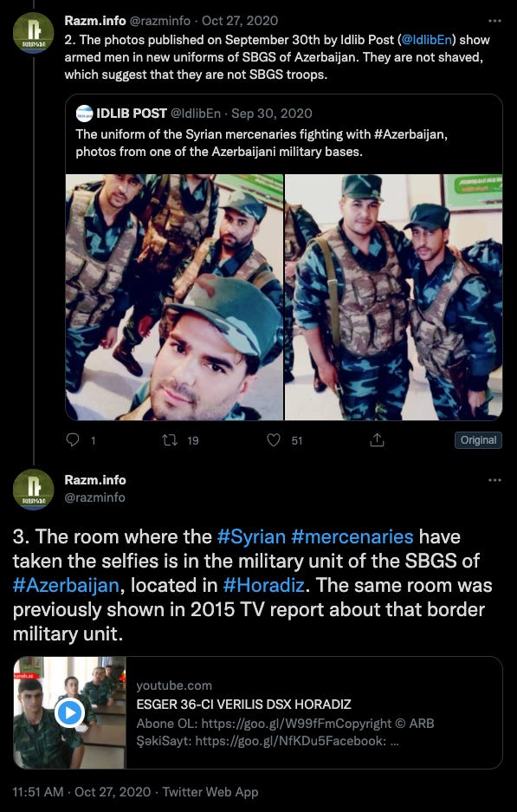Viewport: 517px width, 812px height.
Task: Open the top Razm.info profile avatar
Action: (x=33, y=33)
